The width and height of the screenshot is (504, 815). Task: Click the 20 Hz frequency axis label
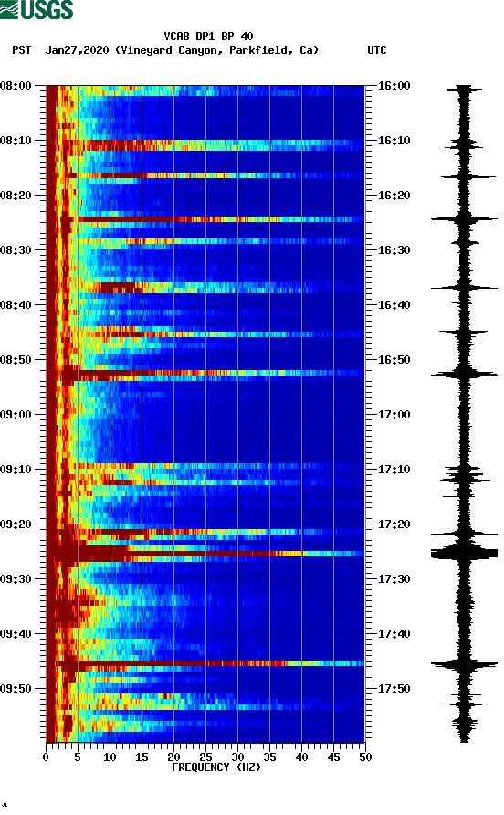[173, 757]
